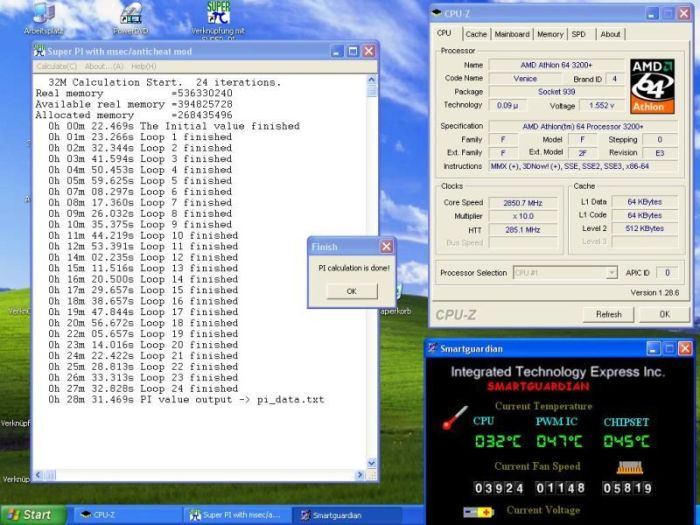The width and height of the screenshot is (700, 525).
Task: Click the Revision value E3 in CPU-Z
Action: click(x=660, y=153)
